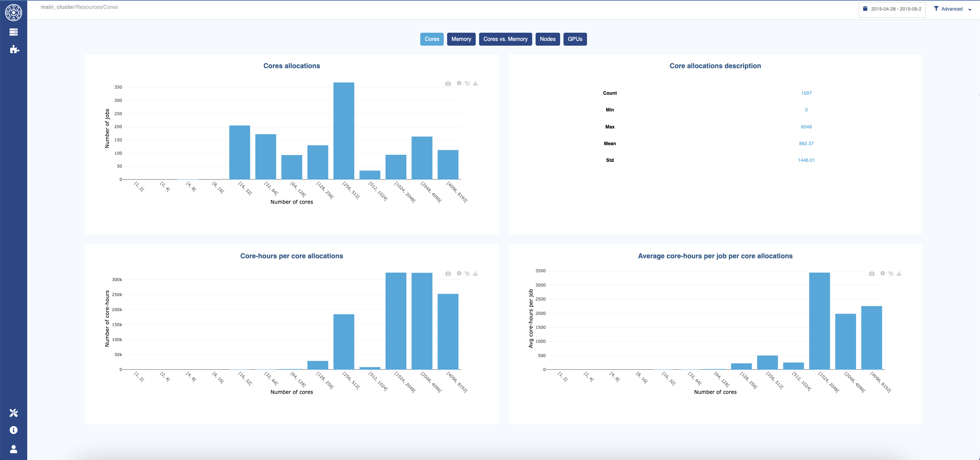Toggle axis scale on Cores allocations chart

click(x=467, y=83)
